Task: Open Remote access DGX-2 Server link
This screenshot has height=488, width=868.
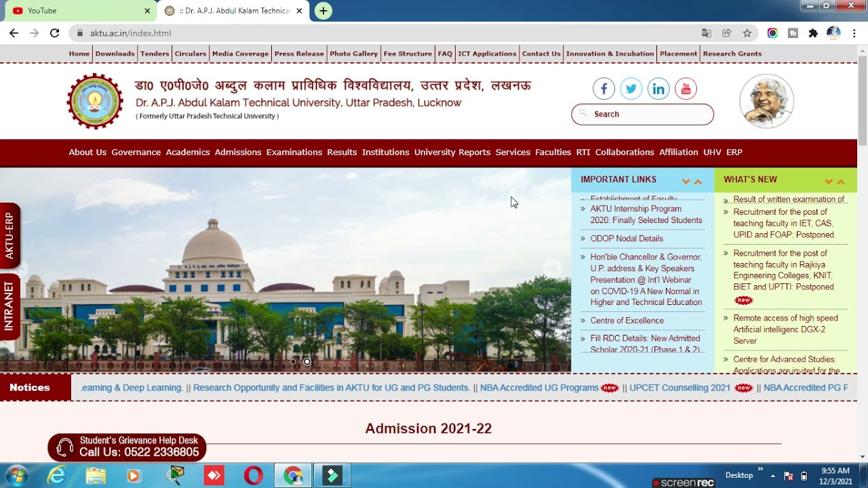Action: (x=785, y=329)
